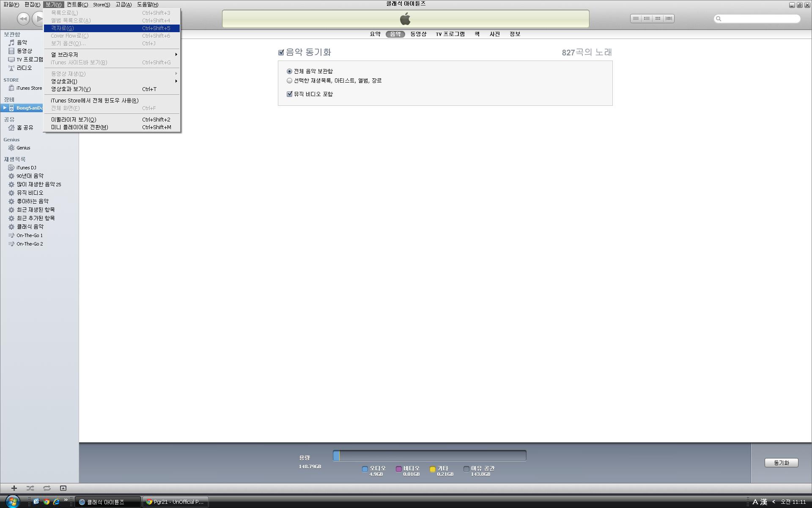Click the add playlist plus button
Viewport: 812px width, 508px height.
point(14,488)
